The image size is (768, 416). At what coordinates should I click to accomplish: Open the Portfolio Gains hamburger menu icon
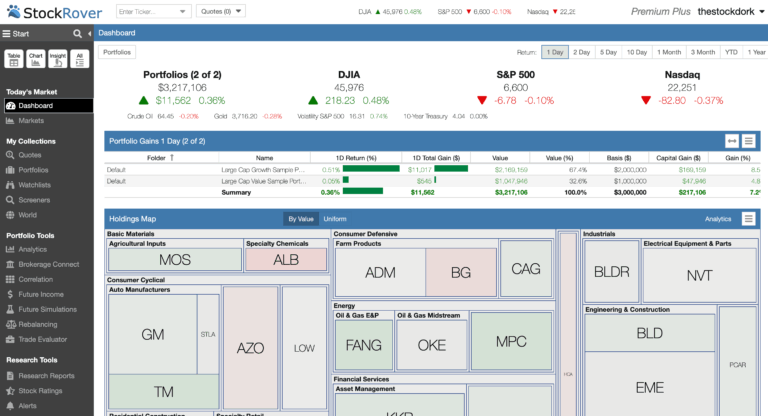(748, 142)
